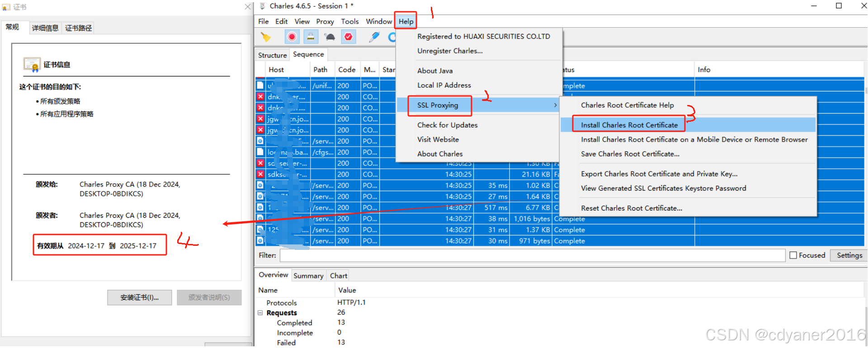Sort by the Info column header
868x349 pixels.
coord(780,70)
